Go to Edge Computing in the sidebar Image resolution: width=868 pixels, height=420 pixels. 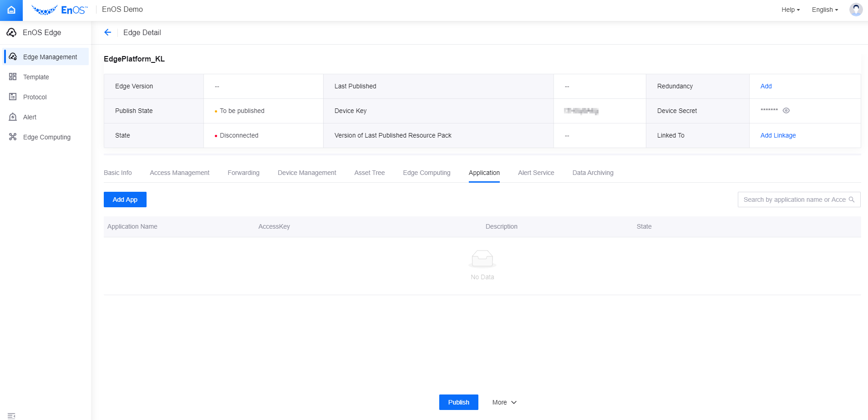pyautogui.click(x=46, y=137)
